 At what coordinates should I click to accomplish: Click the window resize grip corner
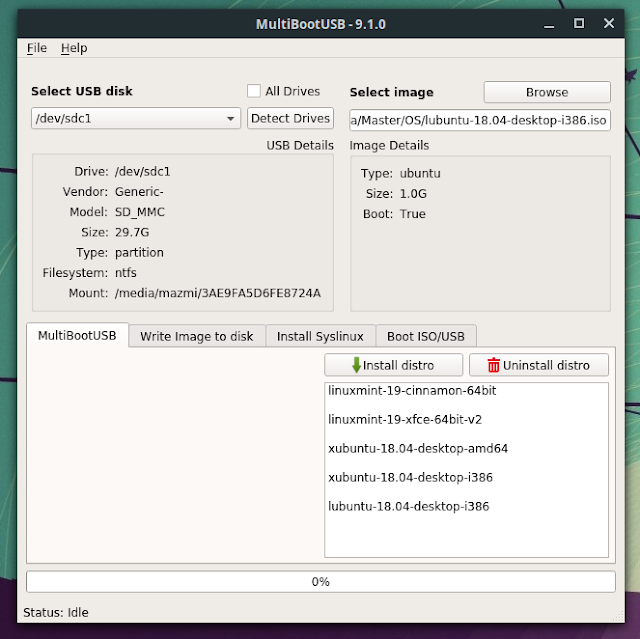[619, 617]
